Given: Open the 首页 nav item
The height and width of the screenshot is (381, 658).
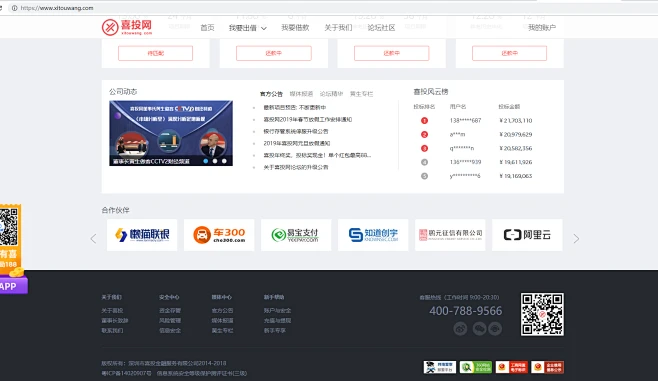Looking at the screenshot, I should 207,28.
